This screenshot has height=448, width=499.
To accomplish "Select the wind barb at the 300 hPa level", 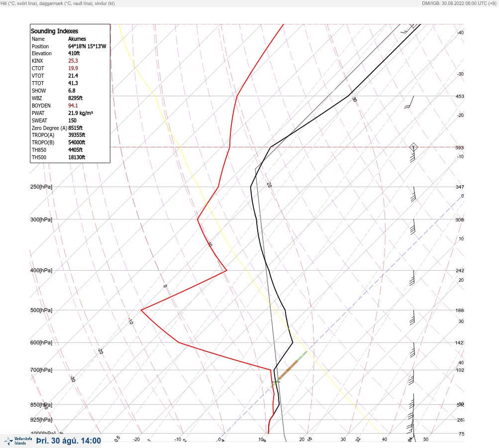I will [413, 227].
